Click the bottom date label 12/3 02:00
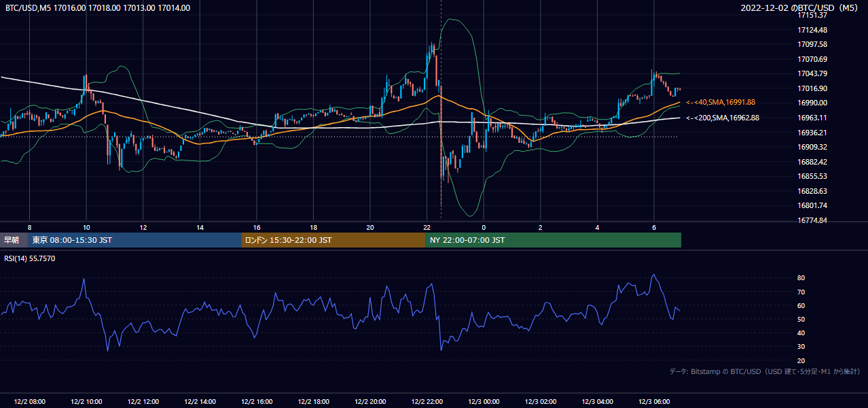868x408 pixels. pos(541,401)
